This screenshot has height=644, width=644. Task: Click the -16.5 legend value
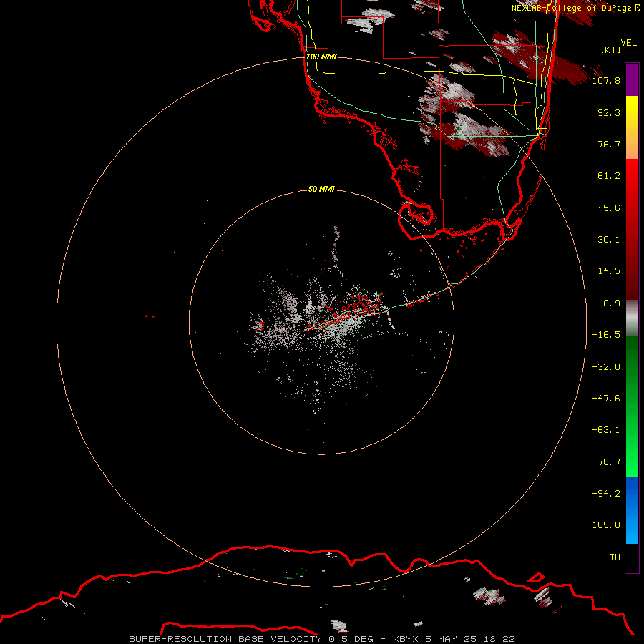coord(606,335)
